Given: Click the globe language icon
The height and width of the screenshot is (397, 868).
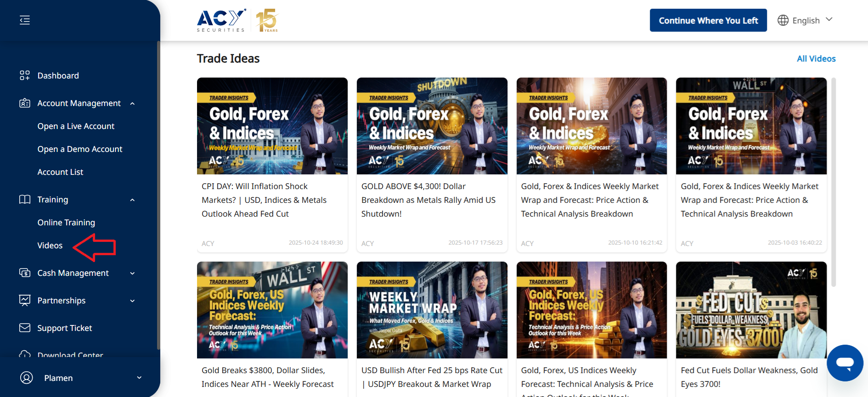Looking at the screenshot, I should coord(783,20).
